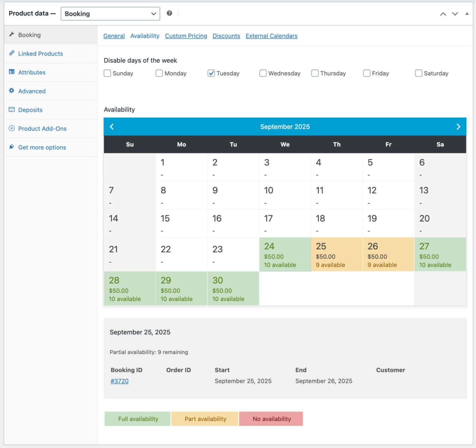
Task: Select September 27 in the calendar
Action: (x=440, y=254)
